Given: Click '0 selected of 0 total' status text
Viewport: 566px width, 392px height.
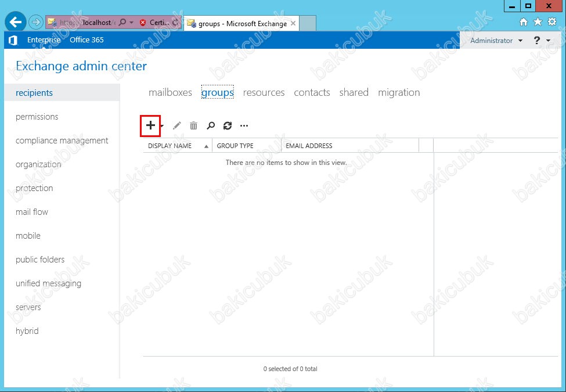Looking at the screenshot, I should tap(290, 369).
